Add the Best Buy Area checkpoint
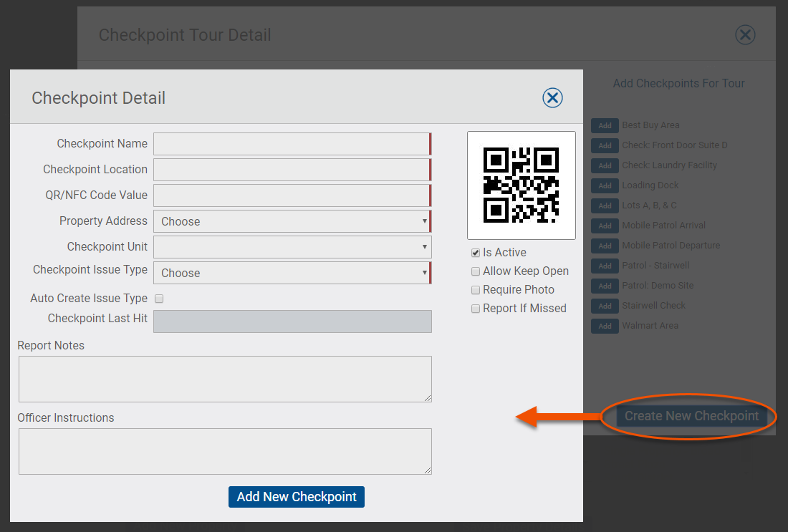 pyautogui.click(x=605, y=125)
